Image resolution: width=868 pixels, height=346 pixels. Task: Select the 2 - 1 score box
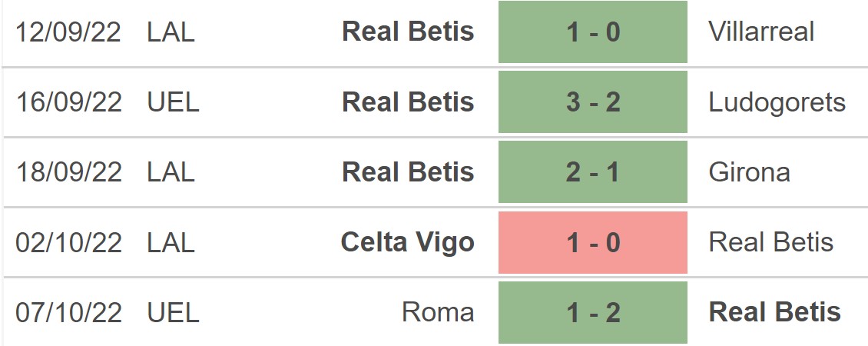point(592,172)
